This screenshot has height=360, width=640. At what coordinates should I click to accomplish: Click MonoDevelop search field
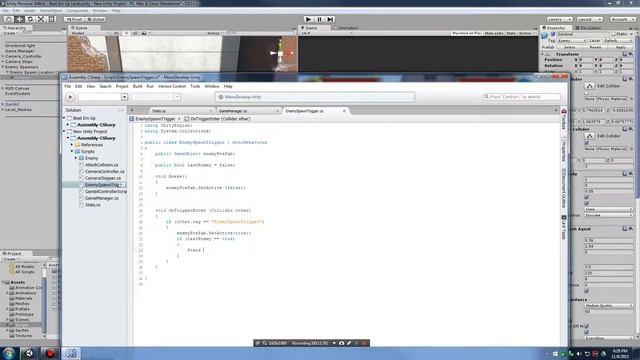[x=521, y=97]
